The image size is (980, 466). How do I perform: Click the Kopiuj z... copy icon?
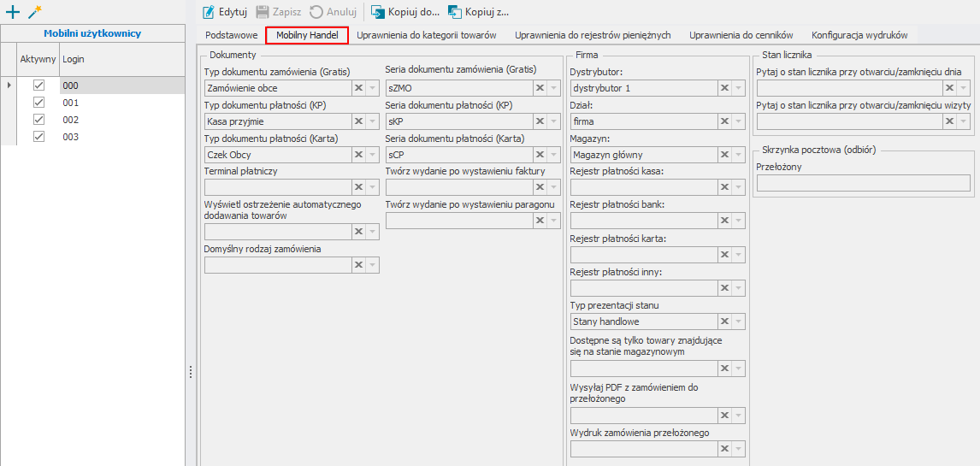[454, 11]
